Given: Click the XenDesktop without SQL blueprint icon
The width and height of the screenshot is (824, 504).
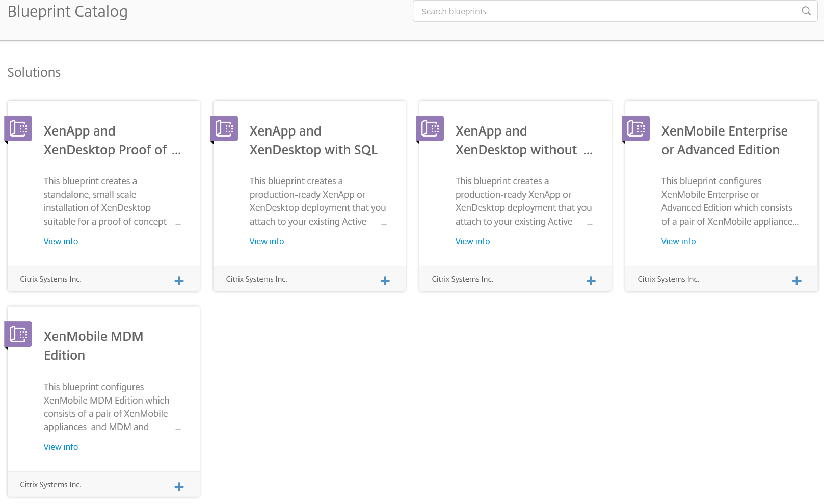Looking at the screenshot, I should 430,128.
